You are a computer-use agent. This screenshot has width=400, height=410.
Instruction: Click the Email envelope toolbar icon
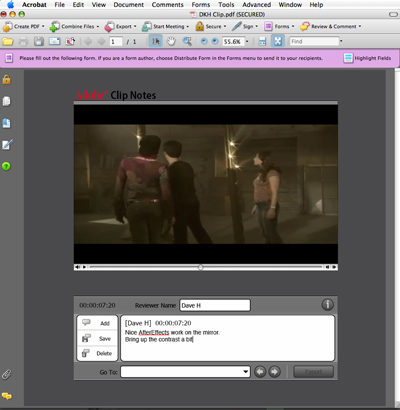coord(54,41)
